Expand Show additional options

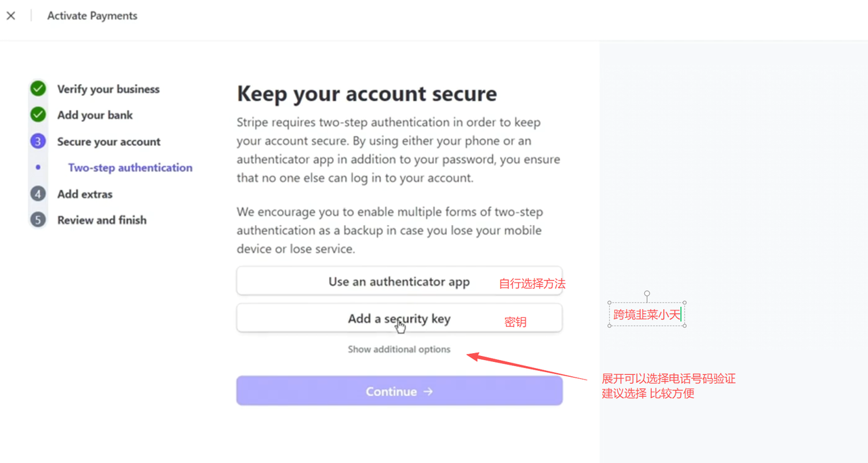(399, 349)
